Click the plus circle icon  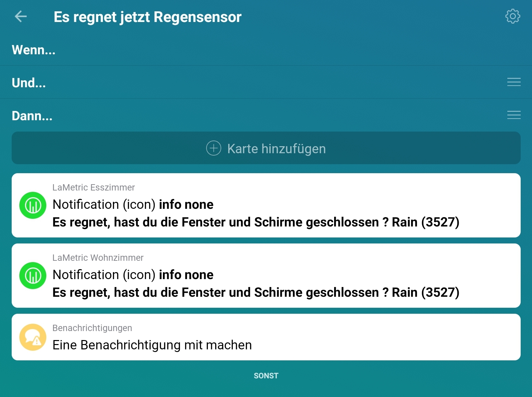pyautogui.click(x=214, y=148)
